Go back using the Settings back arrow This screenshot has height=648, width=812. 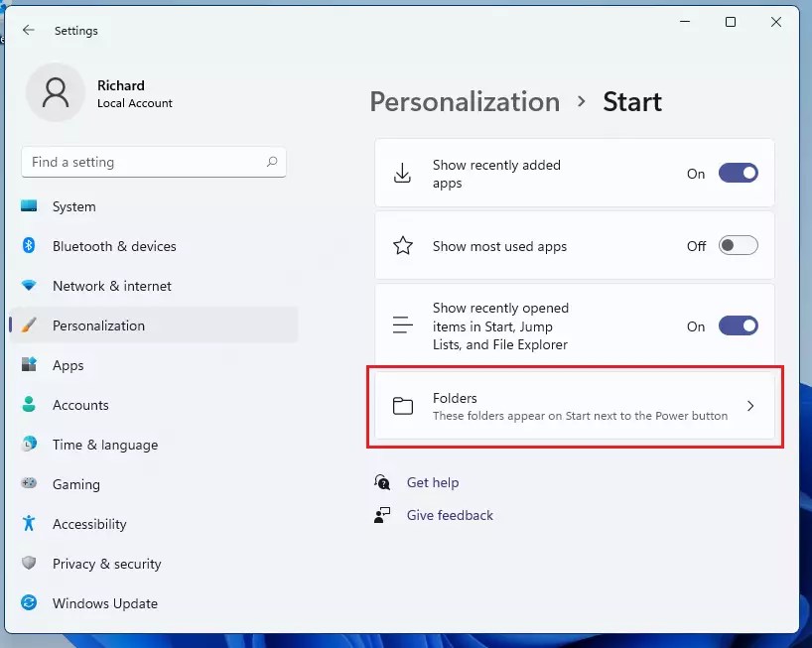[x=29, y=30]
